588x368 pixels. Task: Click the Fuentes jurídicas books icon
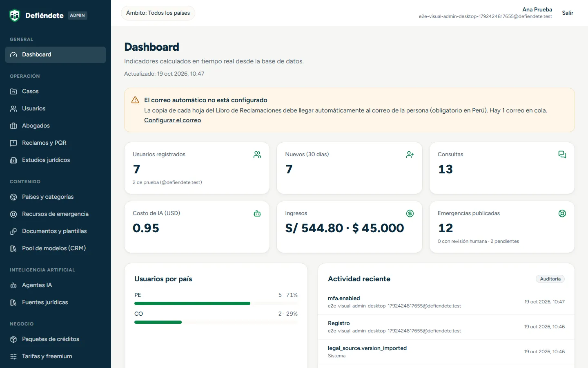click(13, 303)
